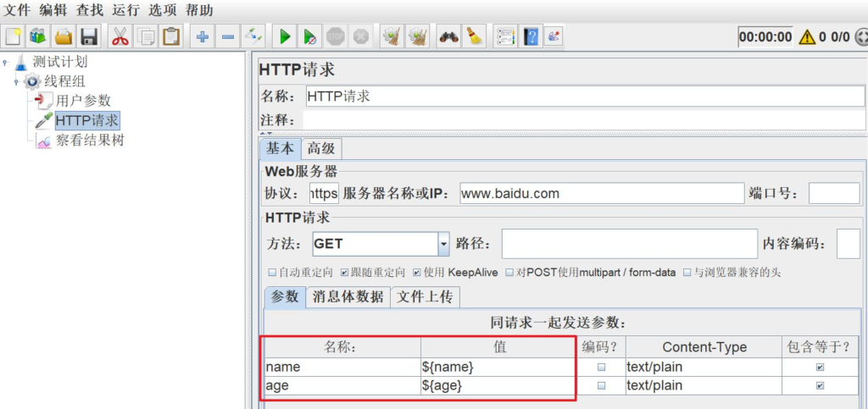
Task: Enable the 自动重定向 checkbox
Action: (272, 273)
